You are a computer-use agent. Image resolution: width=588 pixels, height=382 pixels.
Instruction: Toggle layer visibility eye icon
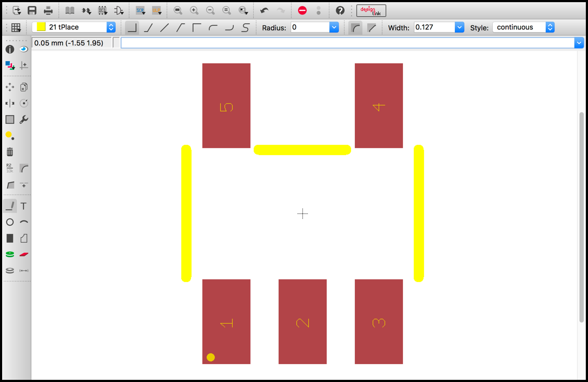[24, 49]
